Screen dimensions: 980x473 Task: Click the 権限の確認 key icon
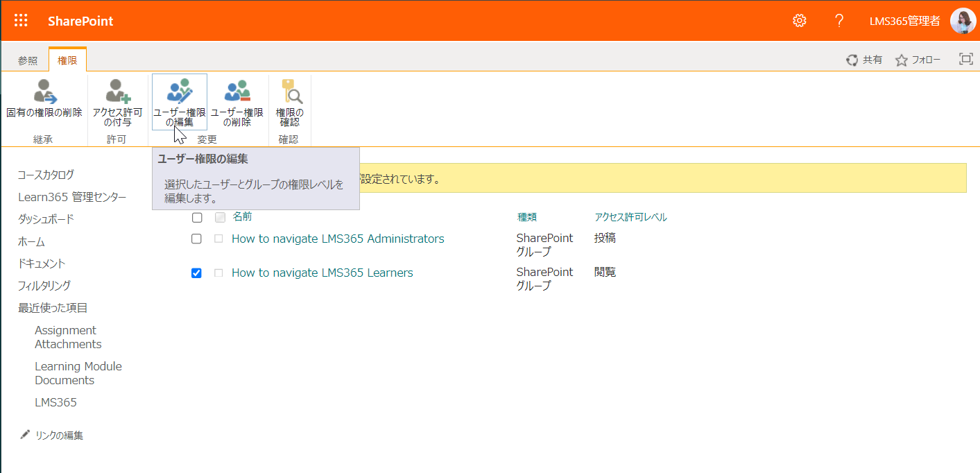click(x=291, y=92)
